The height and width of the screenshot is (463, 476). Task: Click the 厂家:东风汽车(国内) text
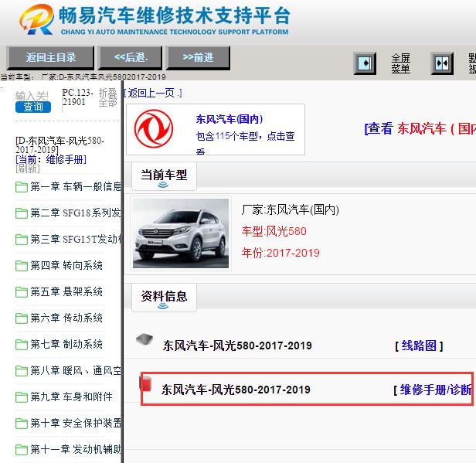(x=291, y=209)
